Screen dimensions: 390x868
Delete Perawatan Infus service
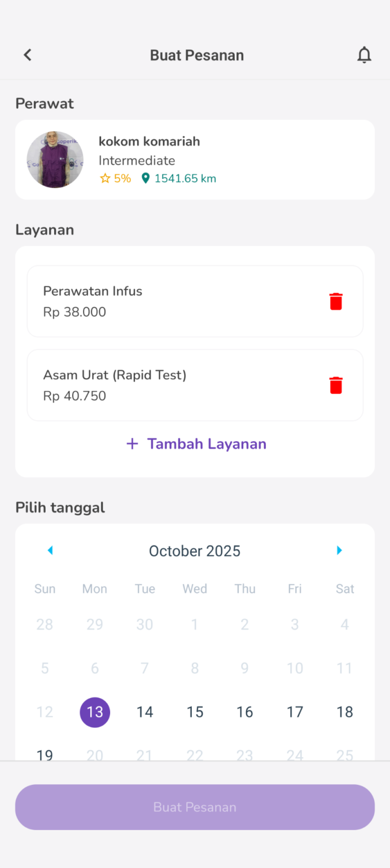coord(336,301)
